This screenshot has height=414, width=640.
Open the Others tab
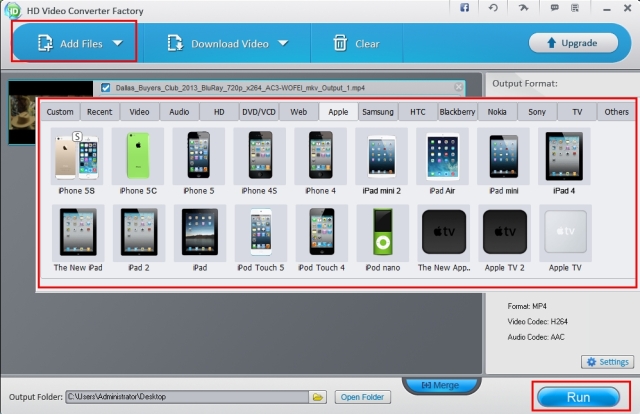tap(616, 112)
